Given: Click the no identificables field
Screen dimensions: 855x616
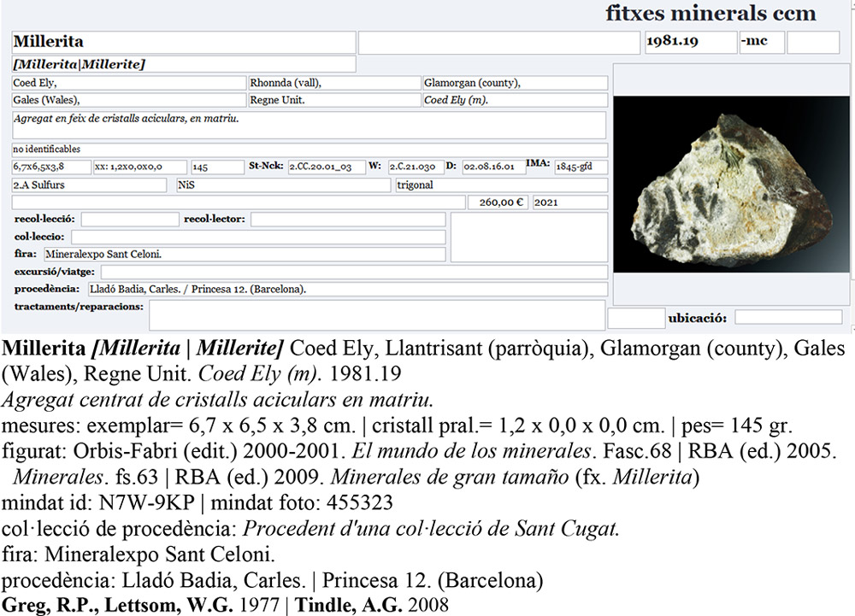Looking at the screenshot, I should click(x=310, y=150).
